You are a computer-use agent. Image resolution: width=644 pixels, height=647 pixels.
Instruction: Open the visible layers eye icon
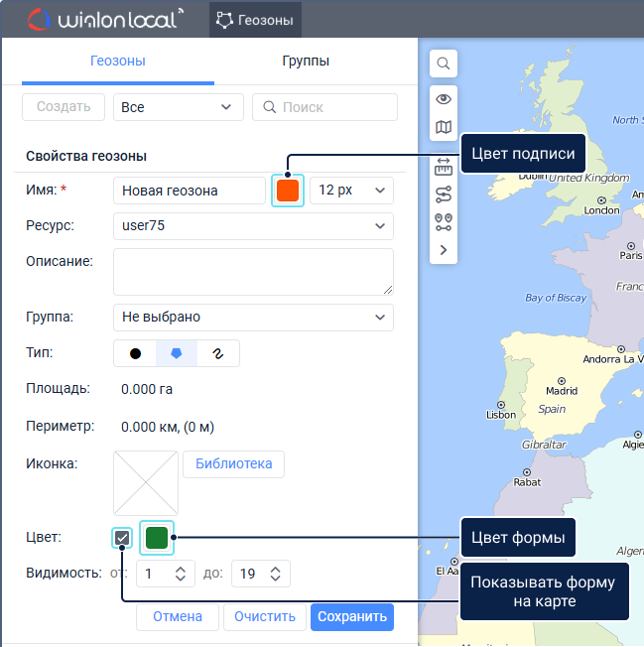(444, 99)
